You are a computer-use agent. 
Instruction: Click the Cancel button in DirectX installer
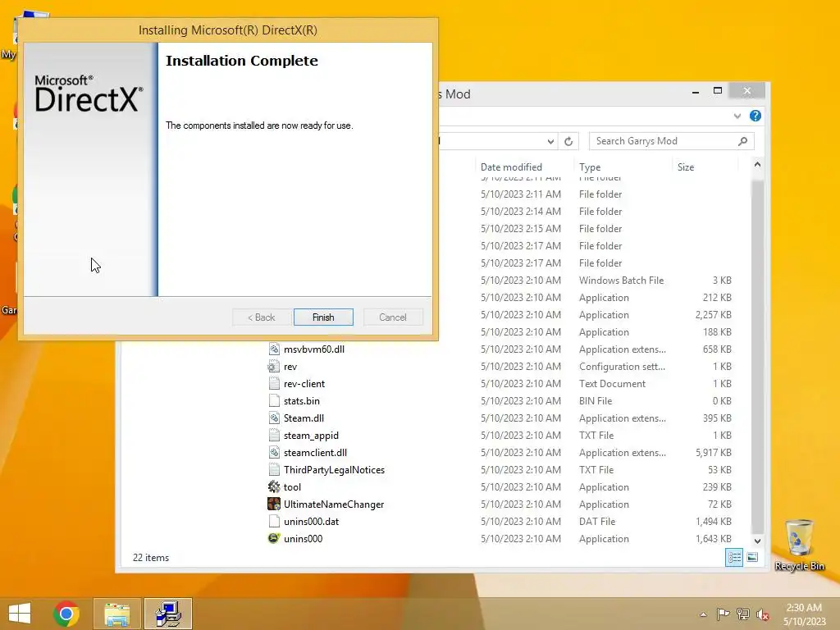pyautogui.click(x=393, y=317)
